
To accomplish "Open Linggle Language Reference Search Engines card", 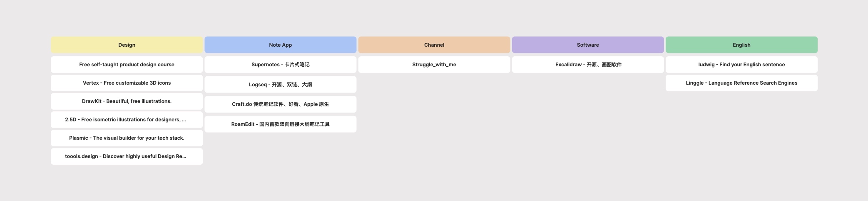I will point(741,83).
